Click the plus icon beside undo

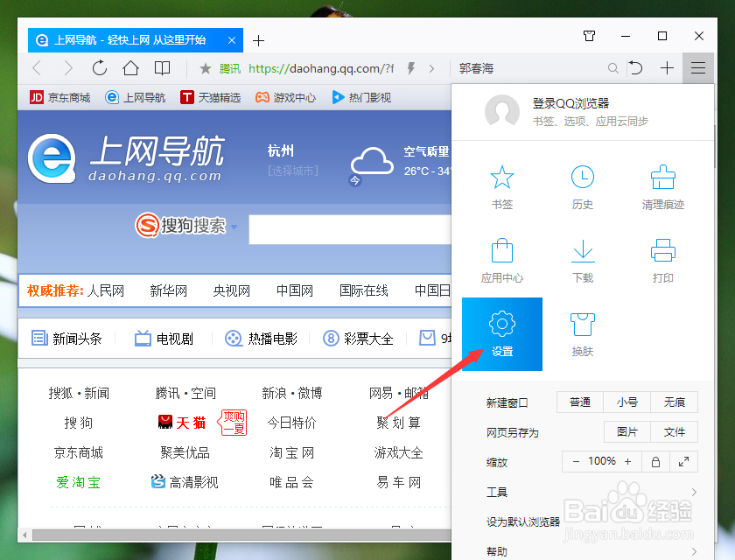(x=667, y=68)
